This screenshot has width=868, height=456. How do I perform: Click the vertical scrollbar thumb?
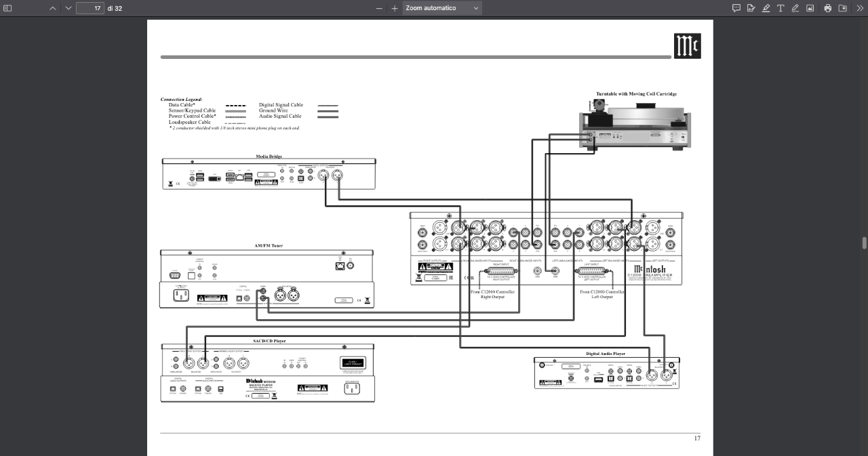[x=864, y=243]
